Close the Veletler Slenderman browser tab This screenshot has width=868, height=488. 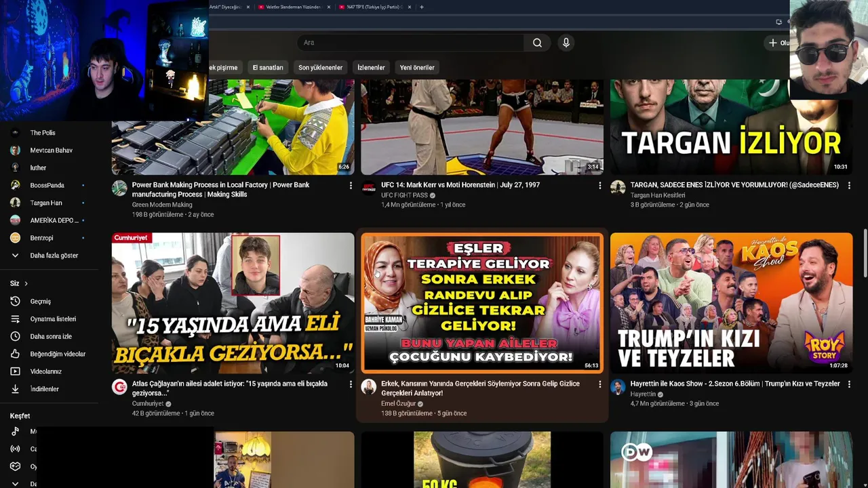[x=329, y=7]
